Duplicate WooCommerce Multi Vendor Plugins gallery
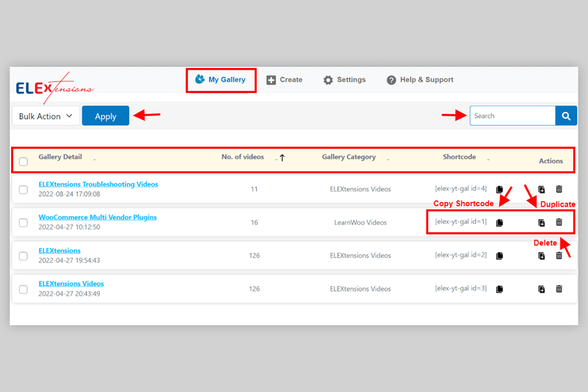588x392 pixels. [541, 223]
